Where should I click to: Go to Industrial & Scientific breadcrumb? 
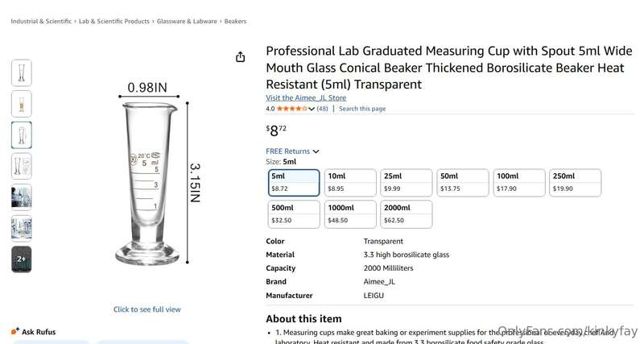click(x=41, y=21)
